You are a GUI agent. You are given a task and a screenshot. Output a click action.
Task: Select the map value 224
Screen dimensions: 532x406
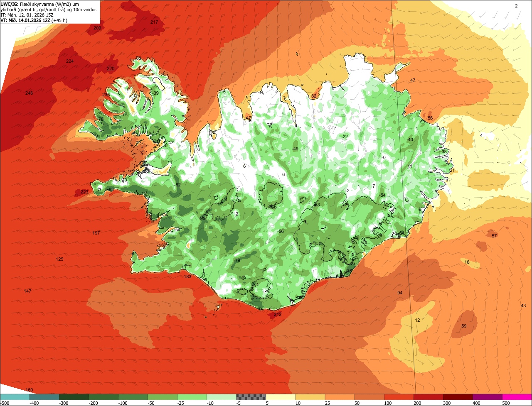[x=70, y=61]
